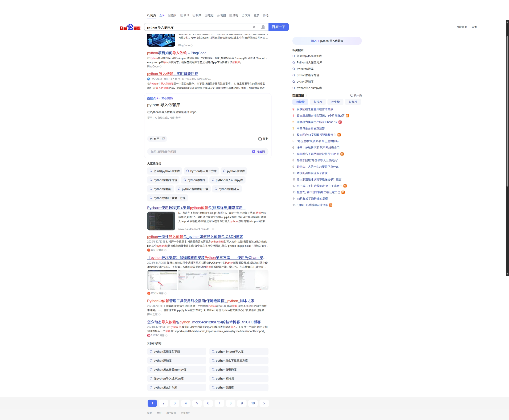
Task: Click the 你可以问我任何问题 input field
Action: 200,152
